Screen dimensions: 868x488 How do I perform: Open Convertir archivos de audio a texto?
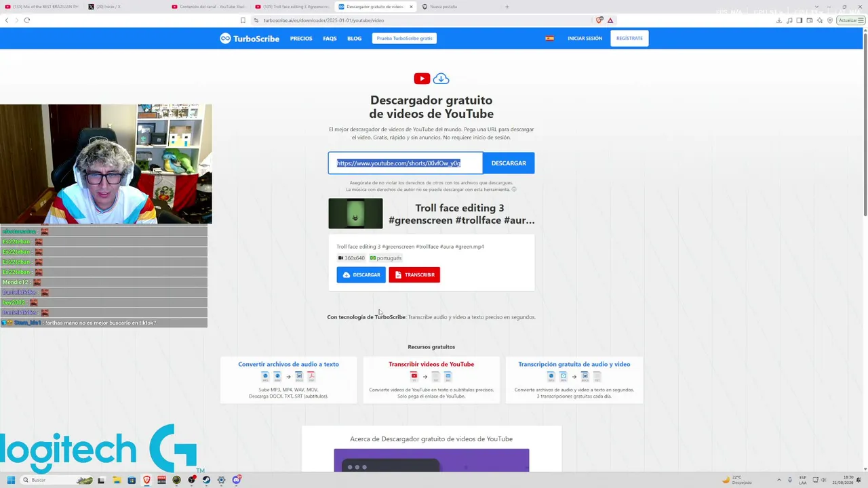pyautogui.click(x=288, y=365)
